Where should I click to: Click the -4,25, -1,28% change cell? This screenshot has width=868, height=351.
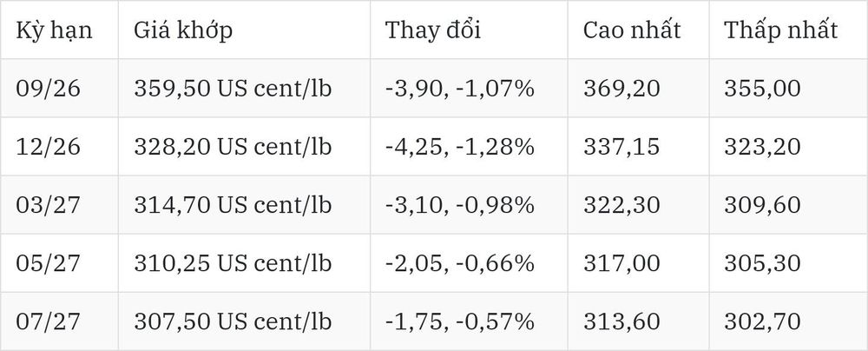click(460, 146)
